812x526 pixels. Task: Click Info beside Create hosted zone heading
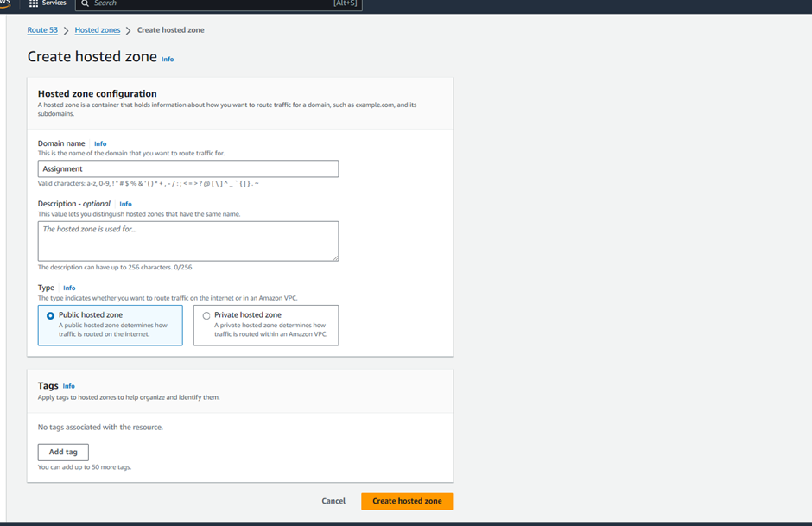[168, 59]
